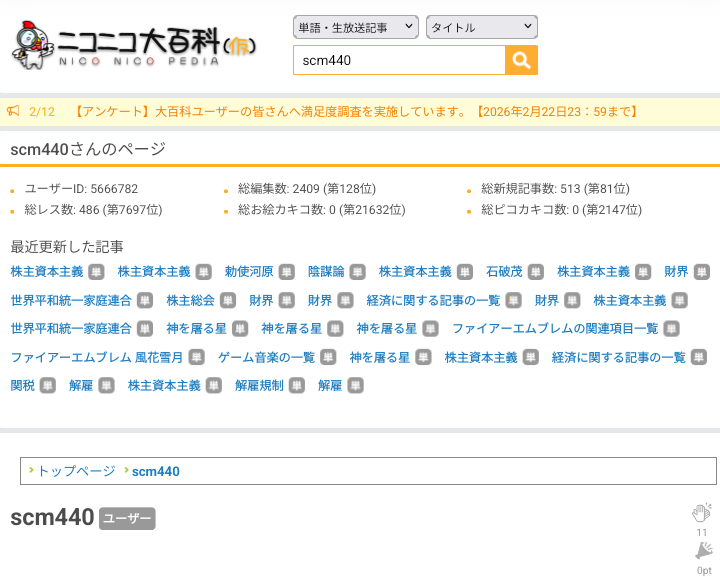Open the 単語・生放送記事 dropdown

pyautogui.click(x=355, y=27)
